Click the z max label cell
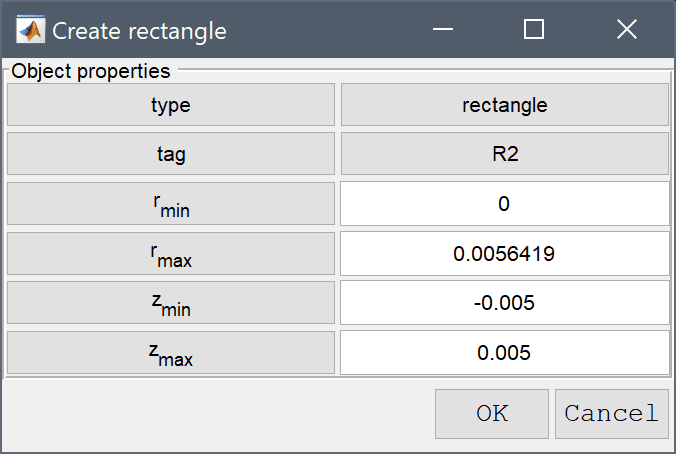 click(x=171, y=353)
